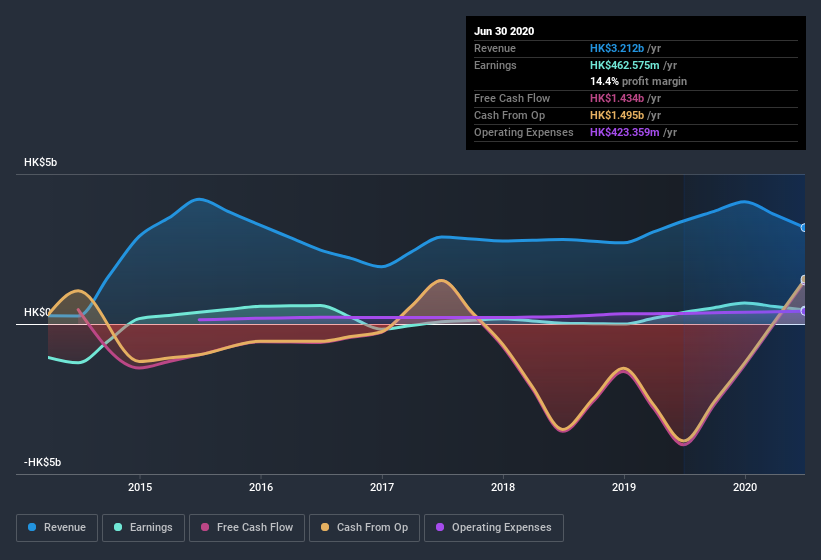Click the HK$462.575m earnings value

[625, 65]
